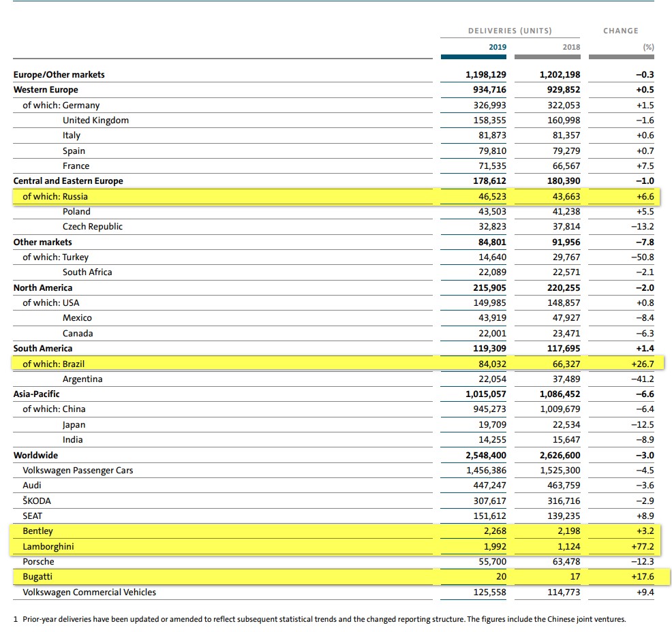Select Central and Eastern Europe label
672x632 pixels.
[68, 180]
